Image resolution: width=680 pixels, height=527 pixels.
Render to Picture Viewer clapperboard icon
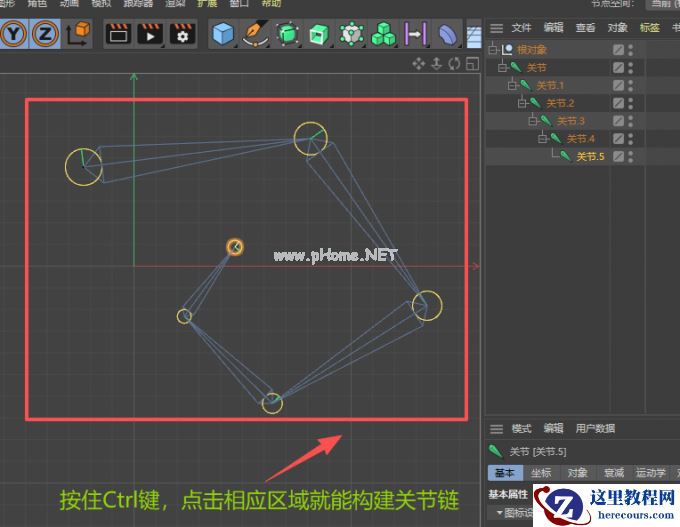coord(150,34)
